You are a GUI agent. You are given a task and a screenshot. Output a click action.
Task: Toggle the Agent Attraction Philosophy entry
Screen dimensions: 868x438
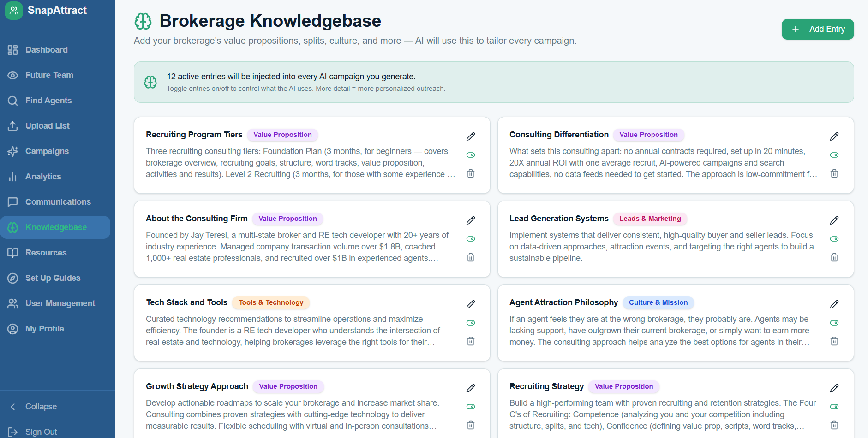(x=834, y=323)
